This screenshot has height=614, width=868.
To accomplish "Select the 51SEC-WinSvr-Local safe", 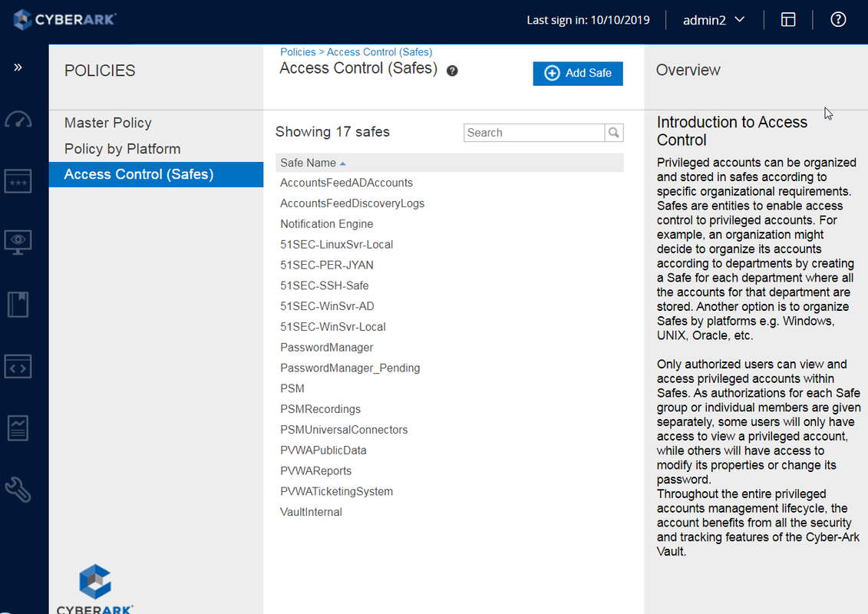I will [333, 327].
